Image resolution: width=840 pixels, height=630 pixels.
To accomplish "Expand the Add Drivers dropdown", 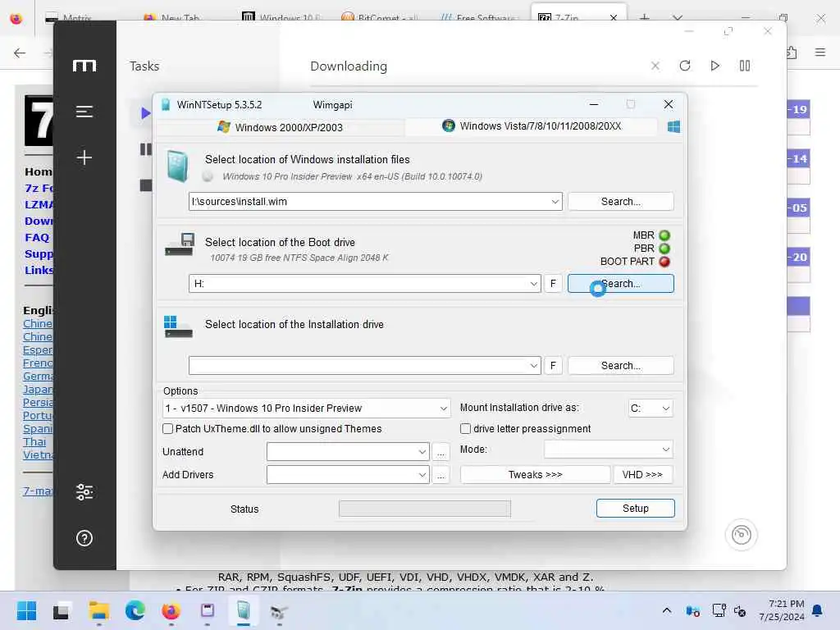I will [x=422, y=475].
